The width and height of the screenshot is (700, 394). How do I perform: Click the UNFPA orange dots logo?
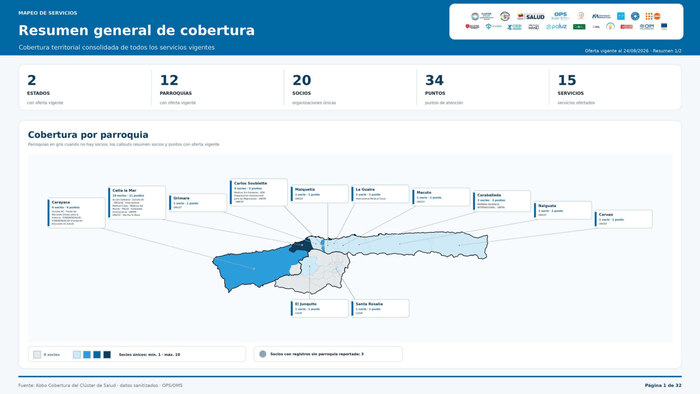click(653, 16)
